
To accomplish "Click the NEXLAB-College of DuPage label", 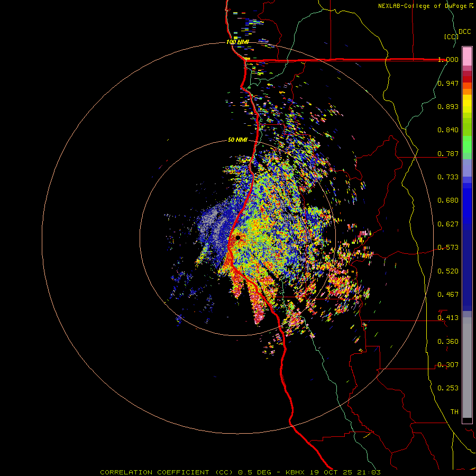I will click(422, 6).
